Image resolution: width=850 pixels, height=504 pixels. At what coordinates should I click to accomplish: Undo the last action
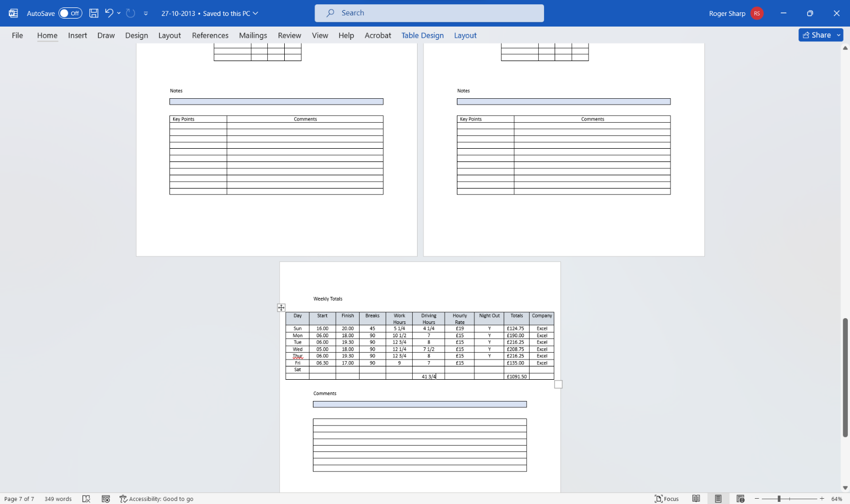tap(109, 13)
